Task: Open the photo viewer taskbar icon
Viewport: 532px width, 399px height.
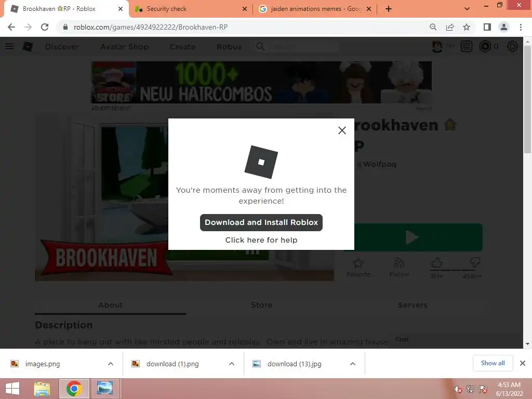Action: click(x=105, y=389)
